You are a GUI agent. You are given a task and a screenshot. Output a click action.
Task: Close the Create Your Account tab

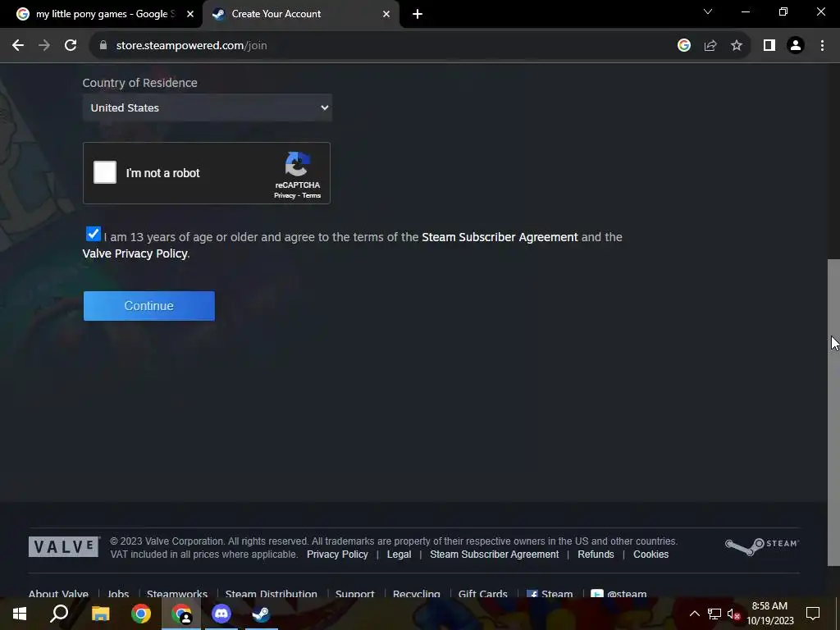click(x=386, y=14)
